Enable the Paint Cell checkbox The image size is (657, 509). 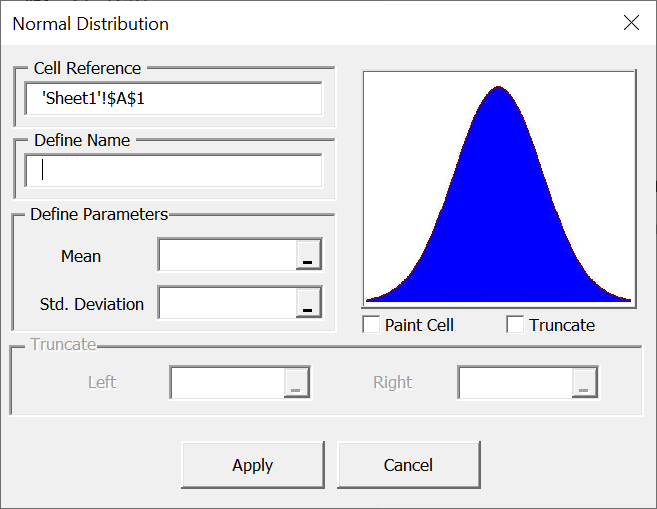(x=372, y=325)
